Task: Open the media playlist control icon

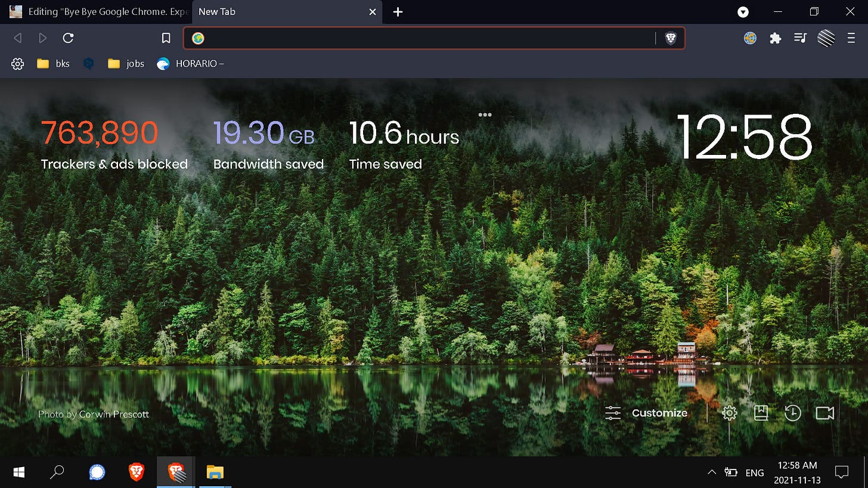Action: point(800,38)
